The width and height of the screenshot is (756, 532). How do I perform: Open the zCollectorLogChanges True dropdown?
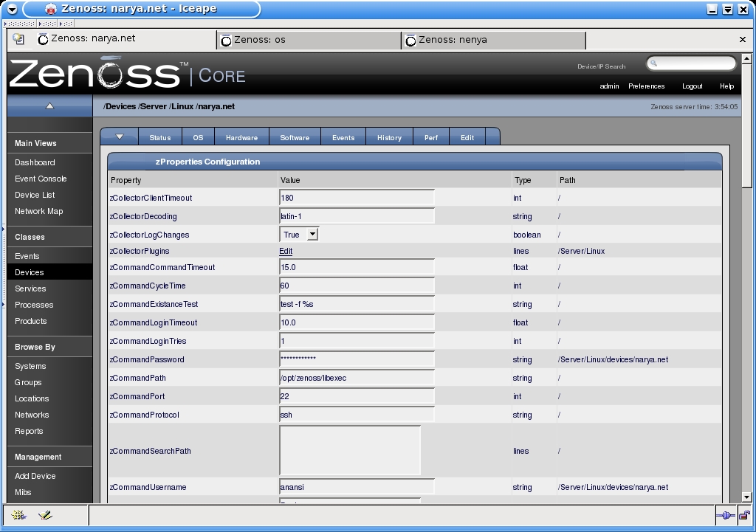click(x=299, y=235)
